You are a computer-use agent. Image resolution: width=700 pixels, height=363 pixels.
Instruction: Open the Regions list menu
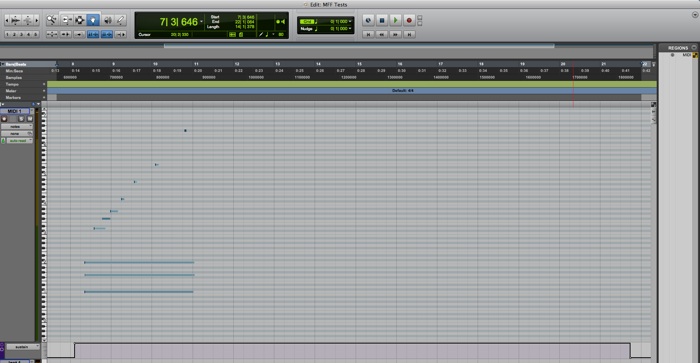(x=694, y=47)
